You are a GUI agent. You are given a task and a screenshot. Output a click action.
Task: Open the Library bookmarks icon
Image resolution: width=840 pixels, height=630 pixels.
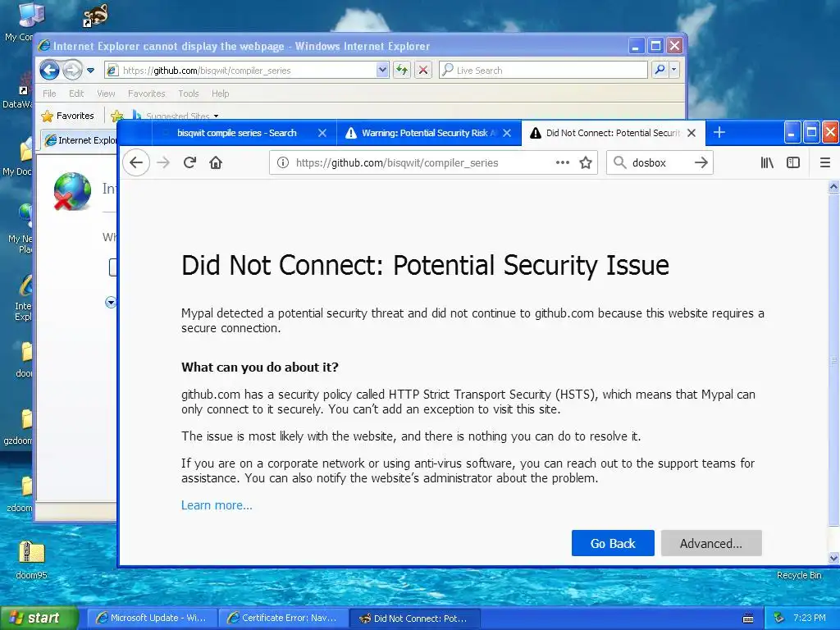(x=767, y=162)
